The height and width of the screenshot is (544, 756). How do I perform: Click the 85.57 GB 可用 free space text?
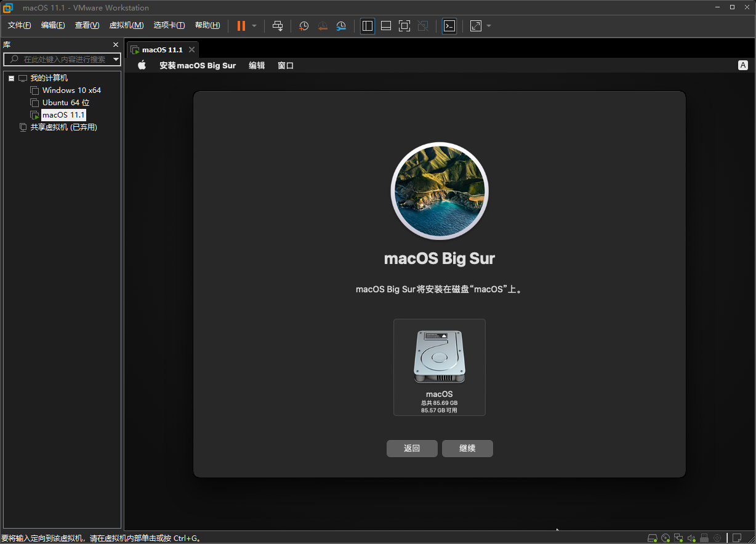click(x=440, y=410)
